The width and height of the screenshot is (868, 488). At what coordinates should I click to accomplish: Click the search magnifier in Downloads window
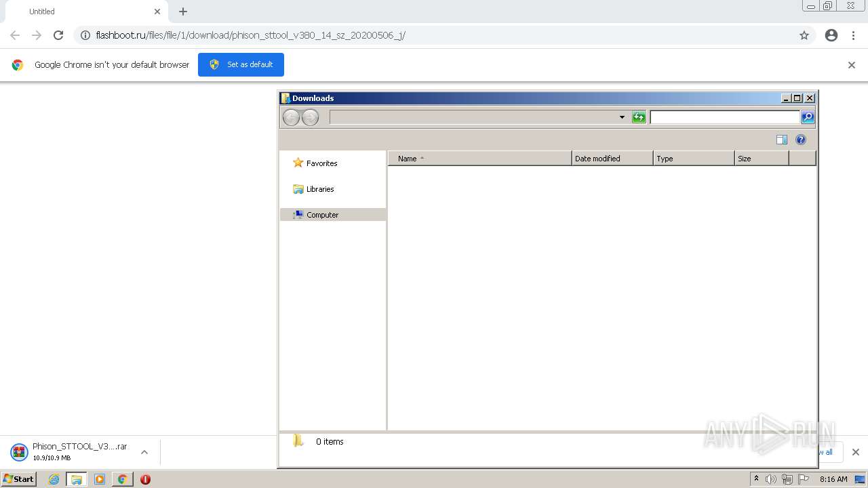pyautogui.click(x=808, y=117)
